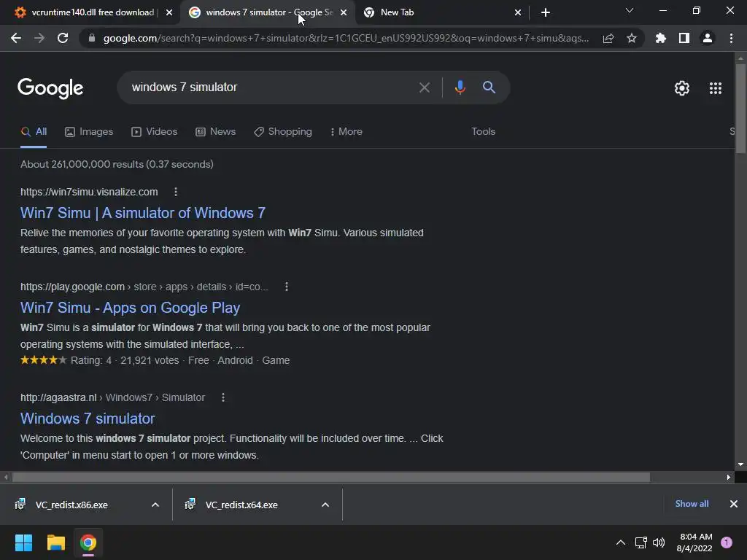Open File Explorer from taskbar

pyautogui.click(x=55, y=542)
